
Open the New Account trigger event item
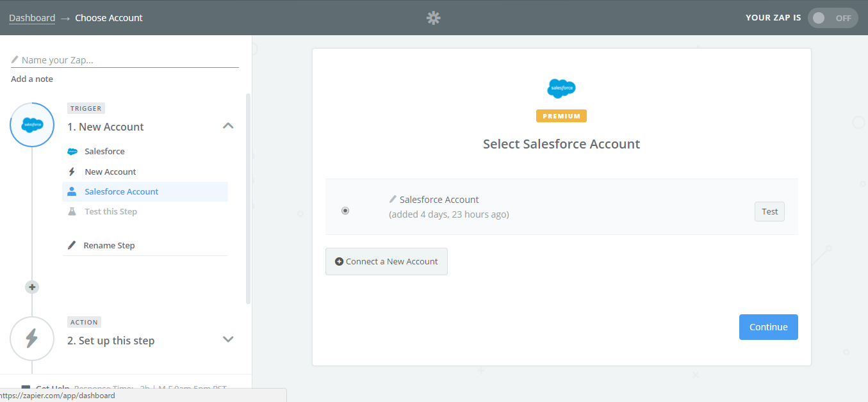(110, 172)
